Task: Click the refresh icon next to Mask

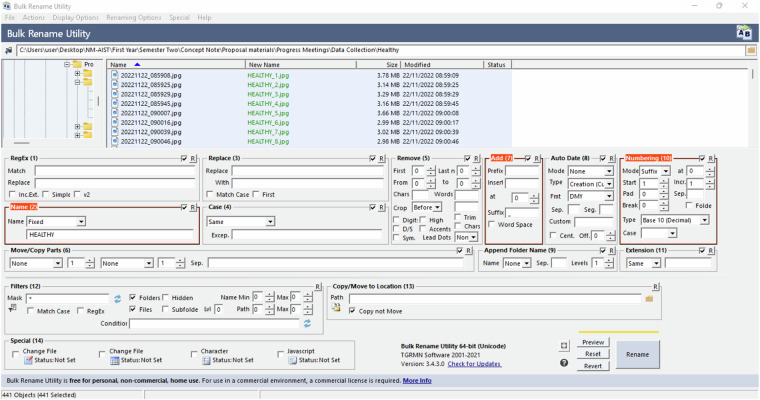Action: (117, 299)
